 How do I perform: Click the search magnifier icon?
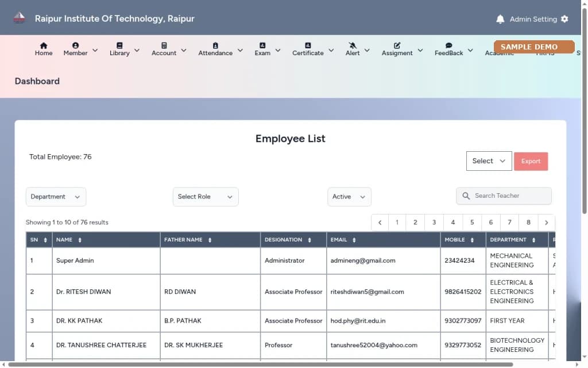466,195
